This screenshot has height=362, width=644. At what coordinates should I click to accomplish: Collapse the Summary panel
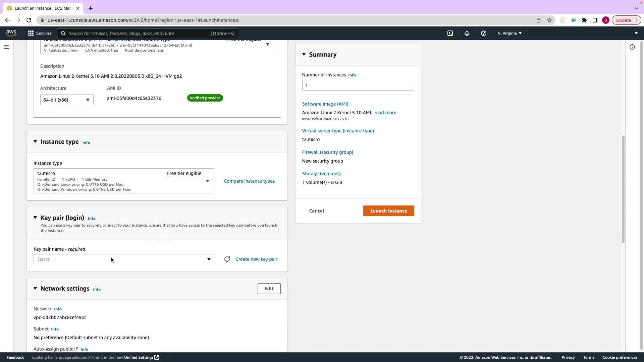304,54
